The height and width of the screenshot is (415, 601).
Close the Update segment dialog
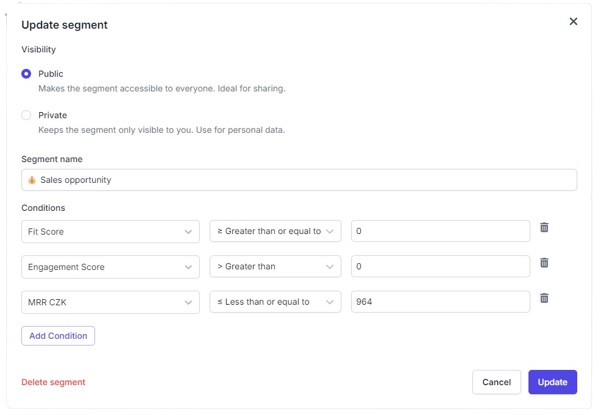click(573, 21)
